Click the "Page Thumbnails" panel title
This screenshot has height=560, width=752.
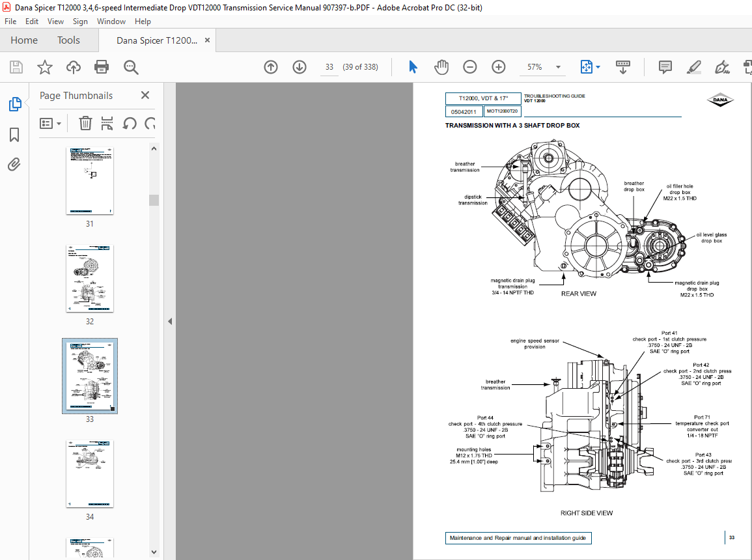coord(76,96)
